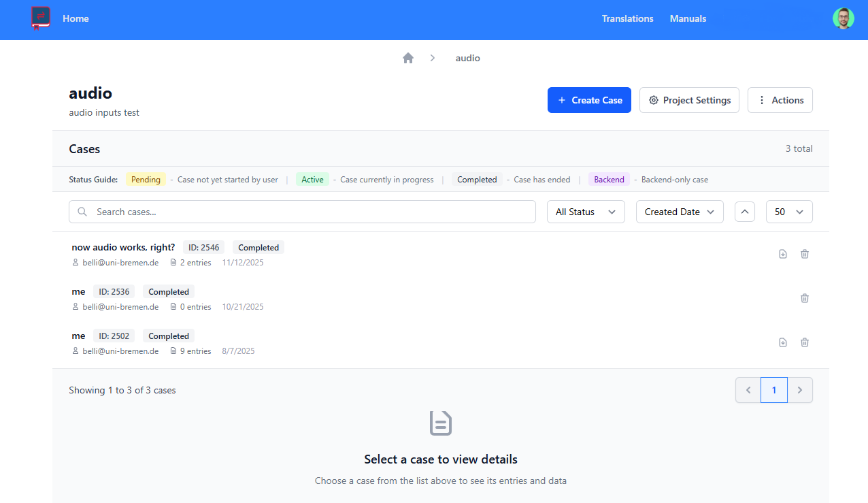The height and width of the screenshot is (503, 868).
Task: Delete case 2502 with trash icon
Action: tap(805, 342)
